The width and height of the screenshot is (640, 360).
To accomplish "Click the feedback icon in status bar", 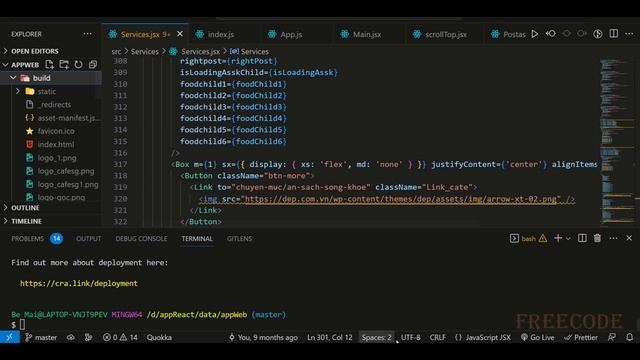I will 612,337.
